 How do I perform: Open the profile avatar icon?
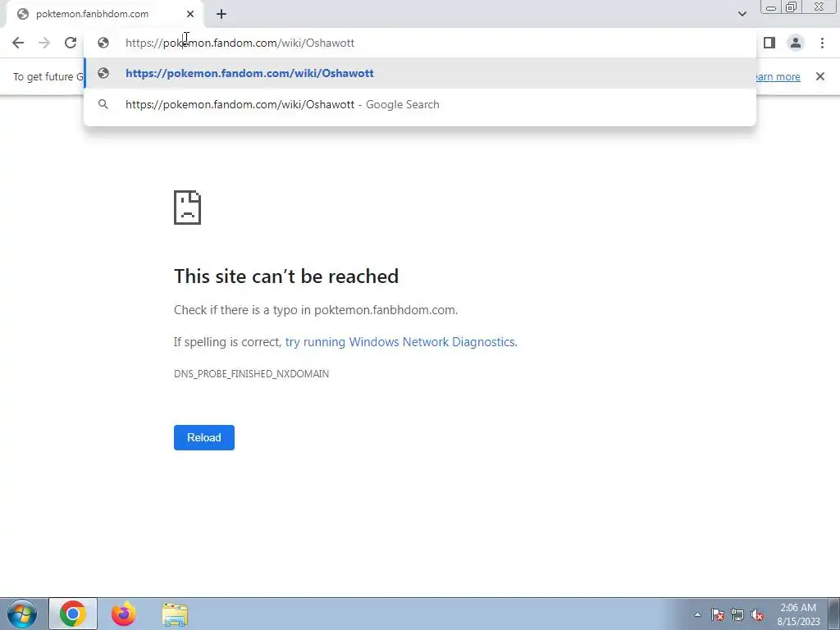(796, 43)
